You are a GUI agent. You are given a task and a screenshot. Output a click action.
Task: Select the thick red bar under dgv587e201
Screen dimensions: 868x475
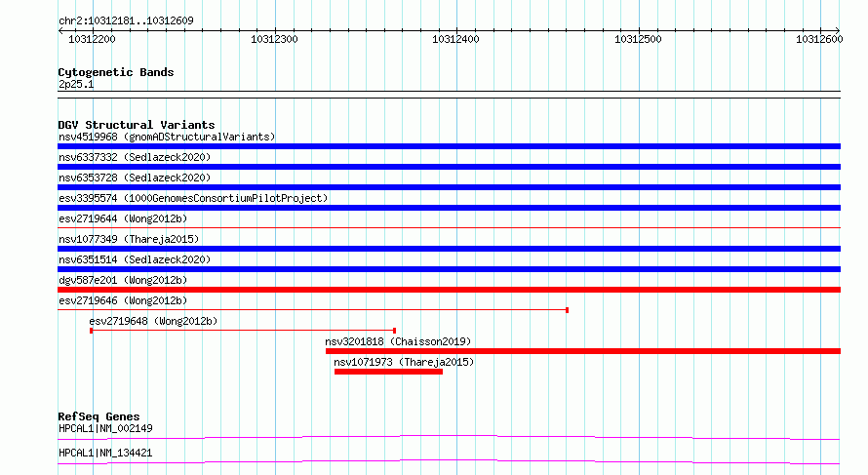pos(449,290)
